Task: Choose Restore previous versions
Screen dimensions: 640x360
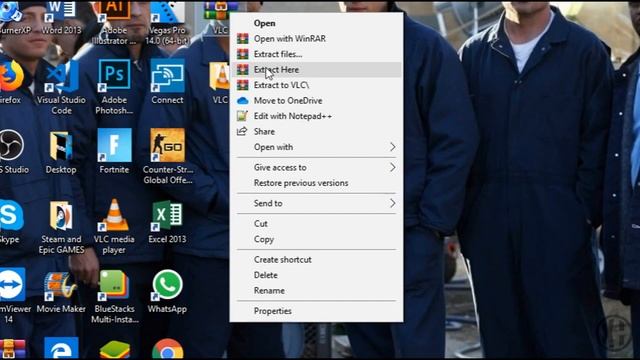Action: (316, 183)
